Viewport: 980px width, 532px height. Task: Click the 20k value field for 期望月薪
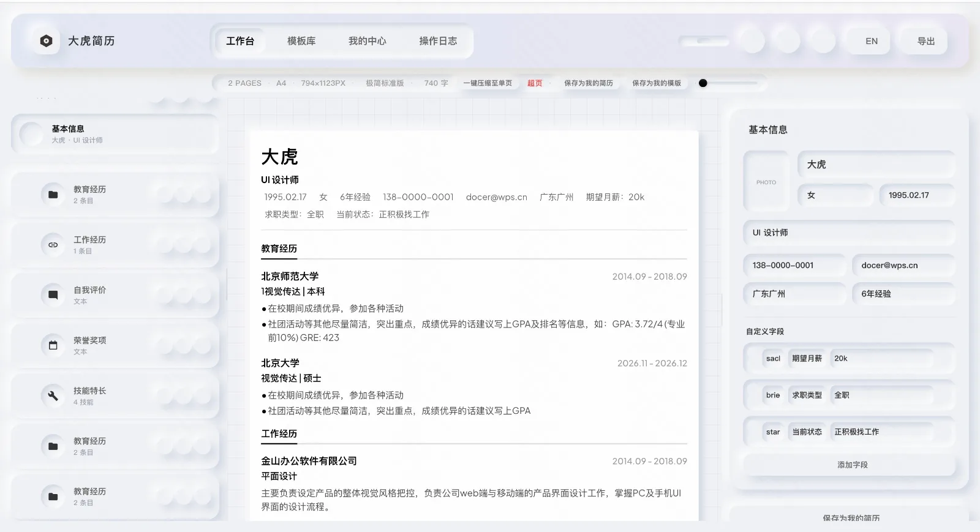point(882,359)
